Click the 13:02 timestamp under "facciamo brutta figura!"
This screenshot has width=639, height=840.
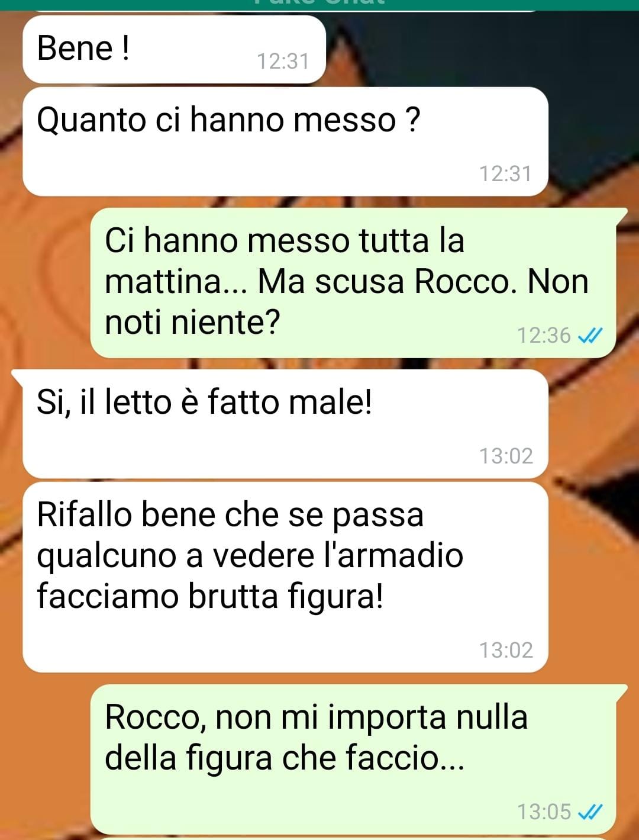[x=506, y=650]
